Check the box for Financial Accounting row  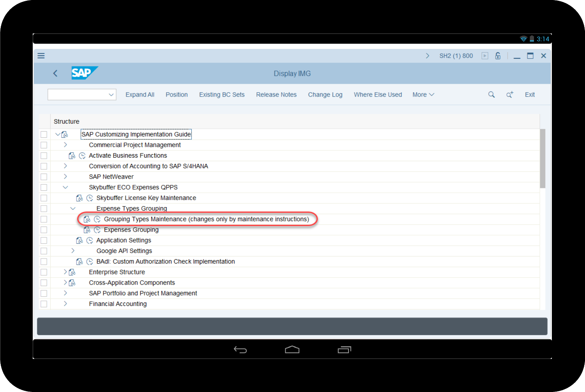[44, 304]
